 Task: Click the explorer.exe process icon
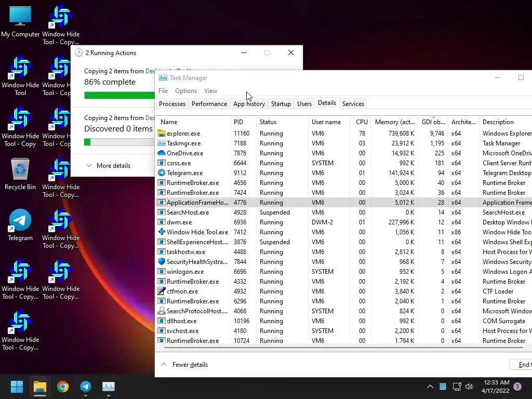click(162, 134)
